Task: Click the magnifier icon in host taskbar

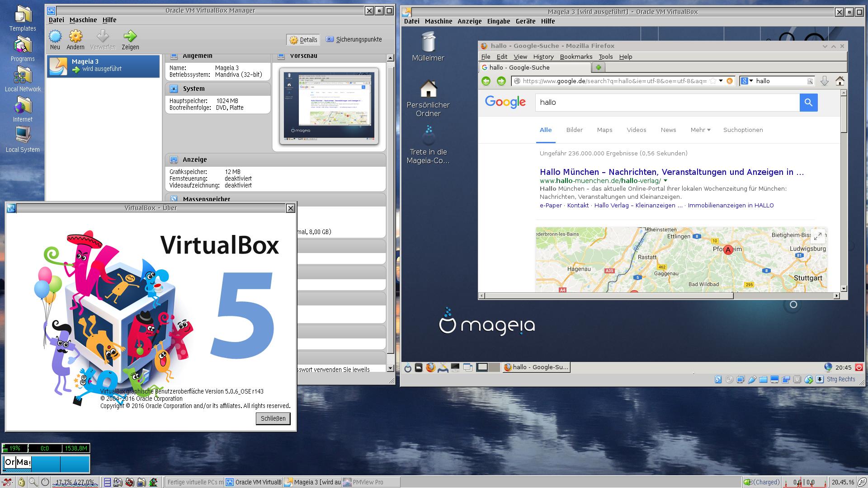Action: click(33, 482)
